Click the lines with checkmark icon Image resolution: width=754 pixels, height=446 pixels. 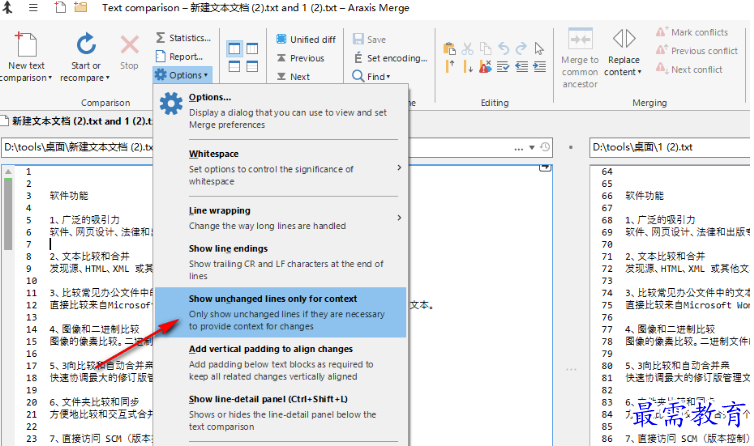503,66
